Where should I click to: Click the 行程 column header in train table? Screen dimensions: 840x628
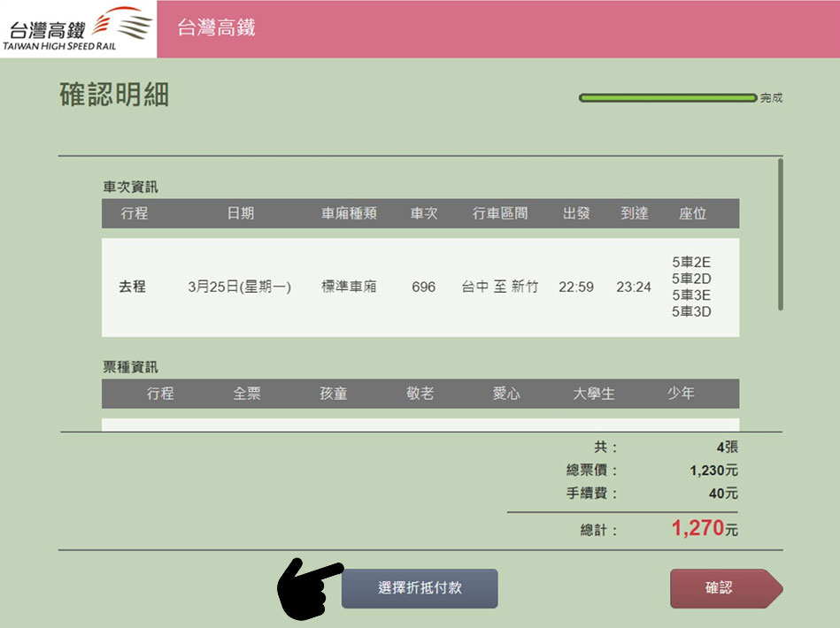pyautogui.click(x=134, y=213)
